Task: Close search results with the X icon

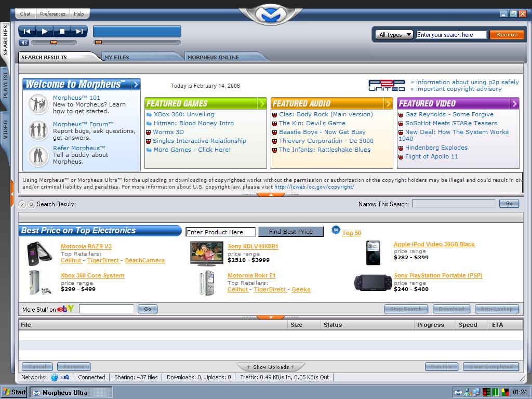Action: click(22, 205)
